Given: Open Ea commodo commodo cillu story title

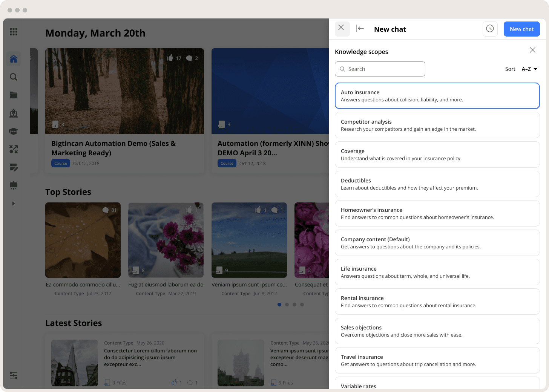Looking at the screenshot, I should click(x=83, y=285).
